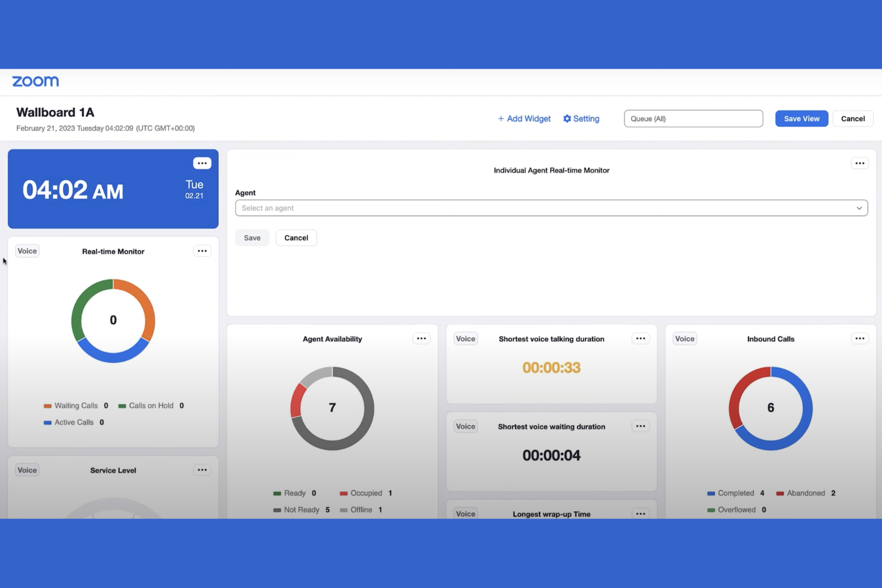This screenshot has width=882, height=588.
Task: Click the Save View button
Action: point(801,119)
